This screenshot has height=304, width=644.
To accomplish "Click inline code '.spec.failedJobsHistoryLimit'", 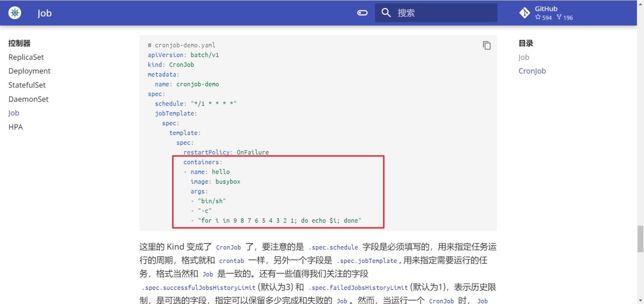I will 358,288.
